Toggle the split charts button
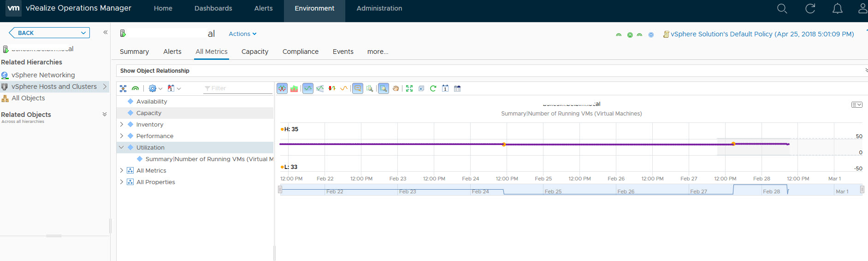 click(282, 88)
